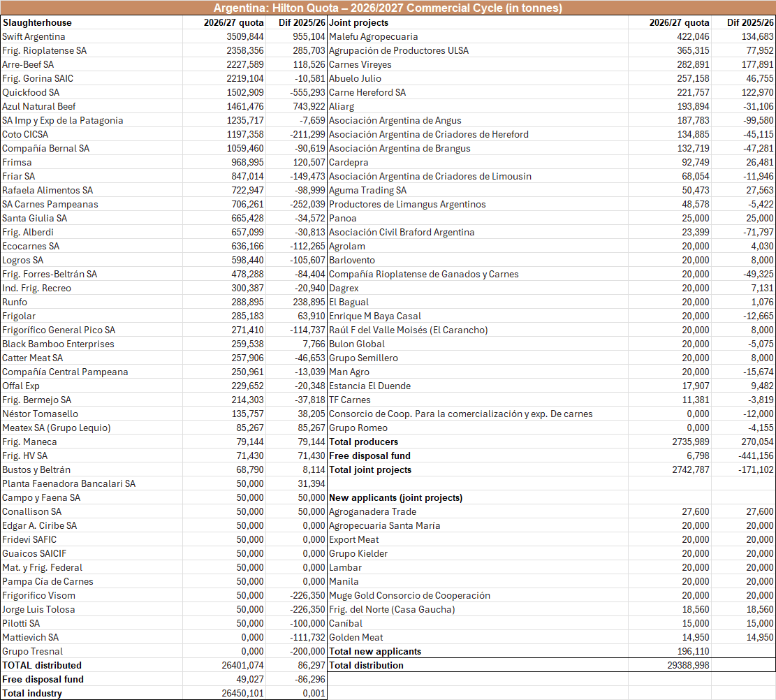The height and width of the screenshot is (700, 776).
Task: Click the Grupo Tresnal cell
Action: coord(91,652)
